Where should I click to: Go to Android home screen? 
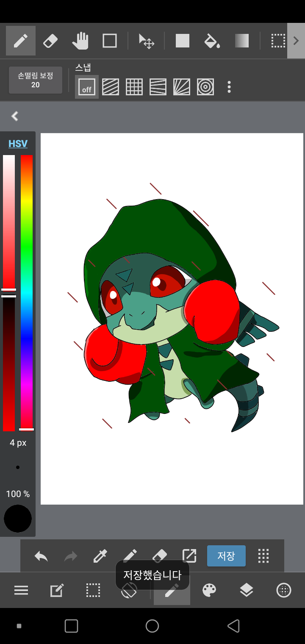coord(152,626)
